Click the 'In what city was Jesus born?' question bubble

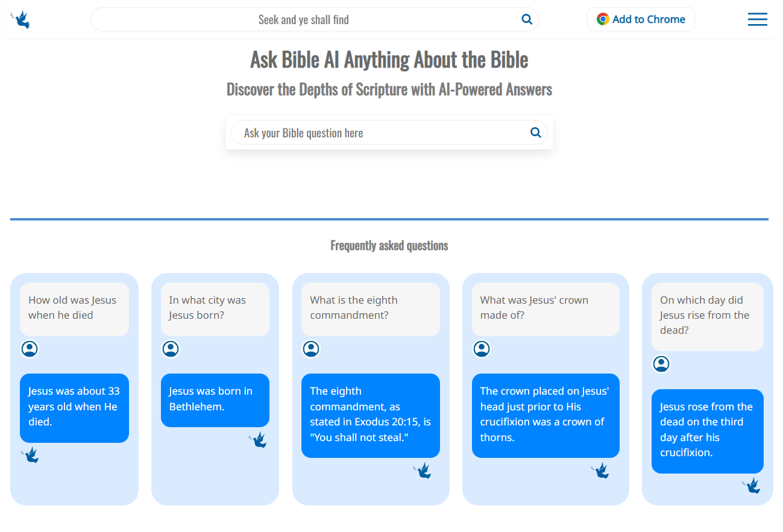point(215,307)
